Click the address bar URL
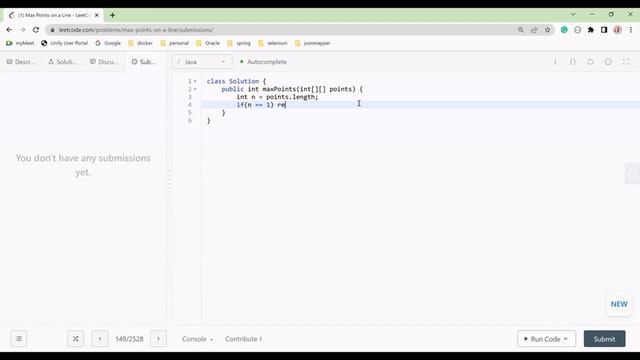The height and width of the screenshot is (360, 640). tap(136, 30)
